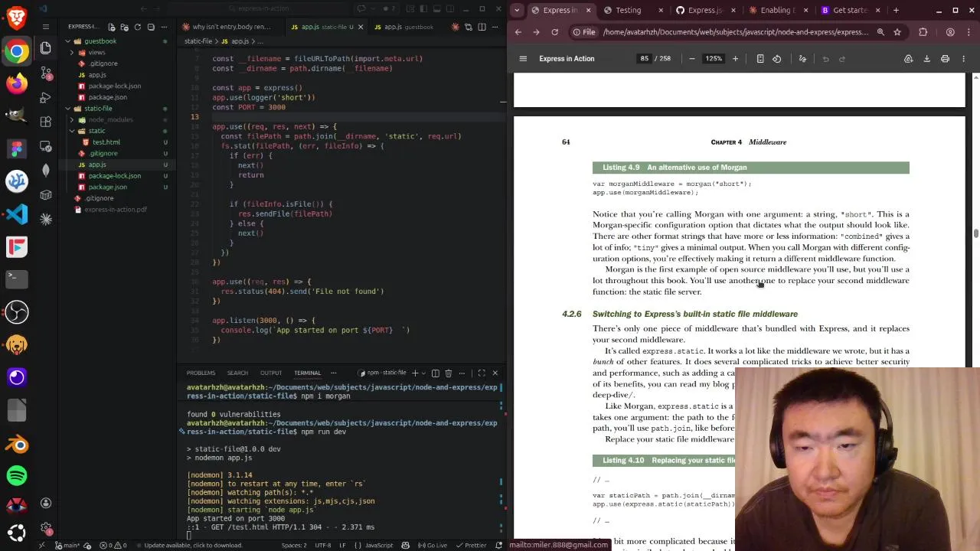The image size is (980, 551).
Task: Click Spaces: 2 indentation setting
Action: point(294,546)
